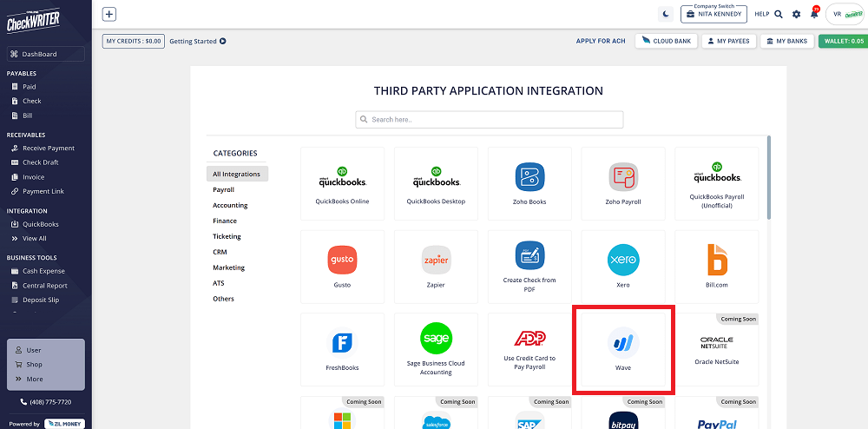
Task: Open Check Draft in sidebar
Action: tap(35, 162)
